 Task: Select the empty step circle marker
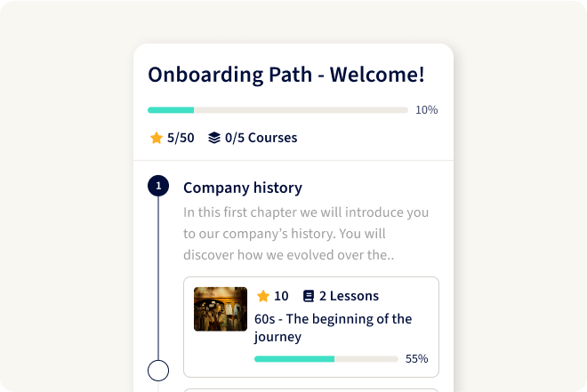pos(158,371)
